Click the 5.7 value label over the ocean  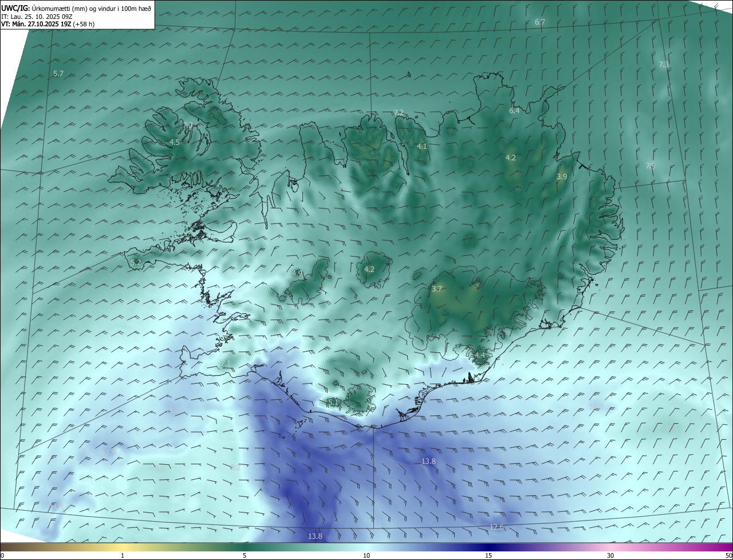[x=58, y=74]
